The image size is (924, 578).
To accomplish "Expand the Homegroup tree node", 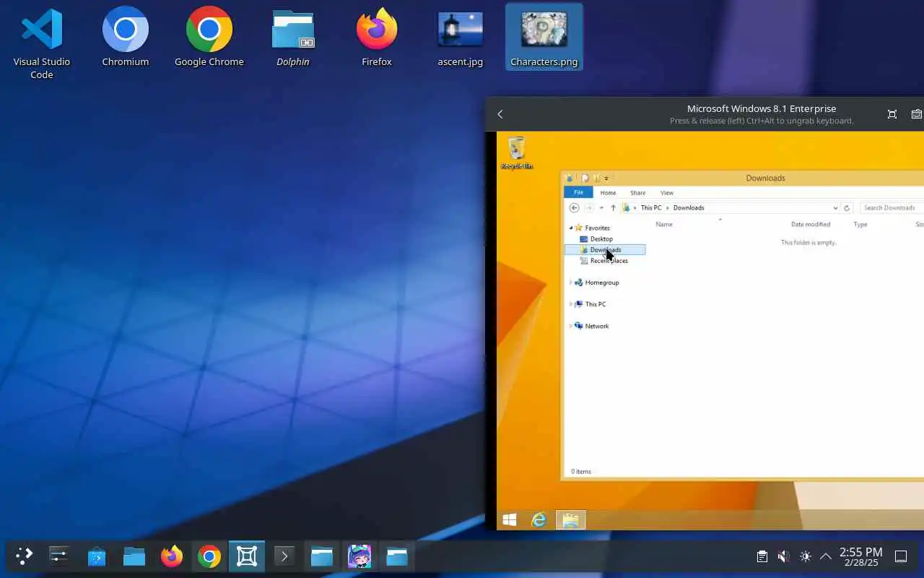I will click(x=570, y=282).
